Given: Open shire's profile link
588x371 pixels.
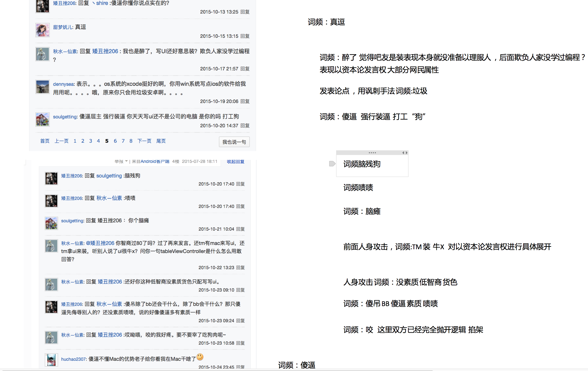Looking at the screenshot, I should [102, 3].
